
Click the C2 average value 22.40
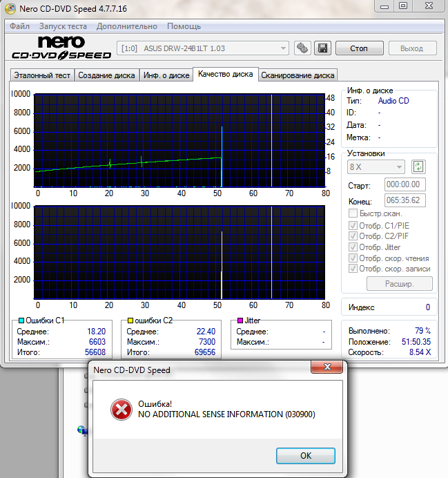206,332
